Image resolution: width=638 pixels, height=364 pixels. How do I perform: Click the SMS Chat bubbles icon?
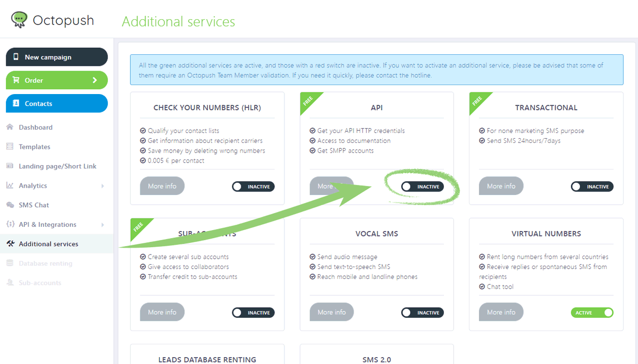click(10, 205)
